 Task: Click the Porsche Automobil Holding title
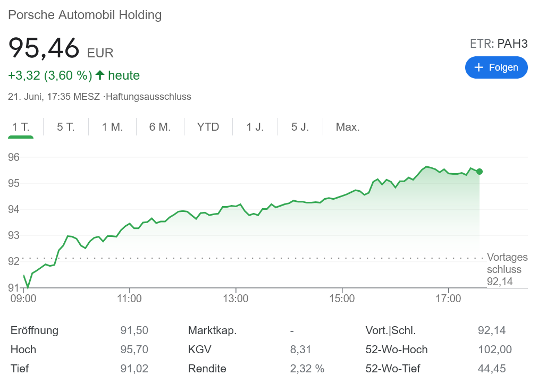click(x=85, y=15)
